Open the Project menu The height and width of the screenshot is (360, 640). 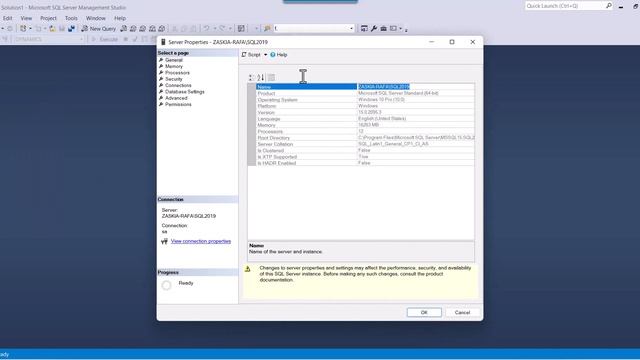48,18
